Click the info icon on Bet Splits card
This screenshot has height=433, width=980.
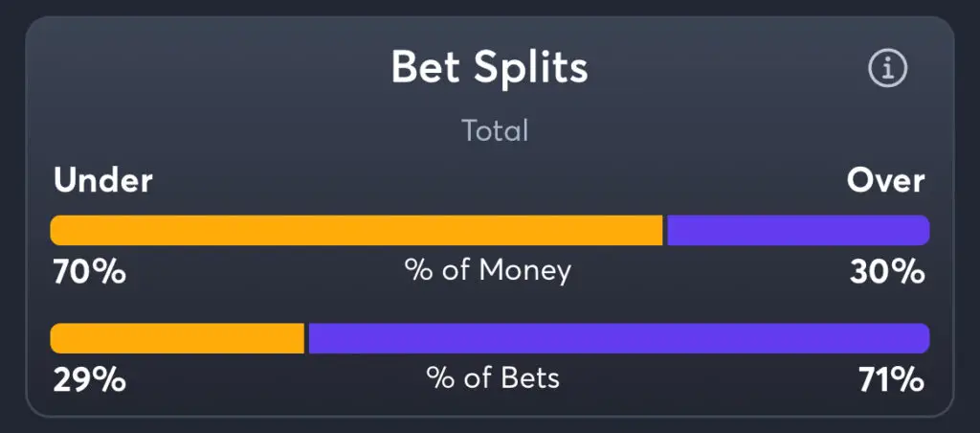point(887,68)
